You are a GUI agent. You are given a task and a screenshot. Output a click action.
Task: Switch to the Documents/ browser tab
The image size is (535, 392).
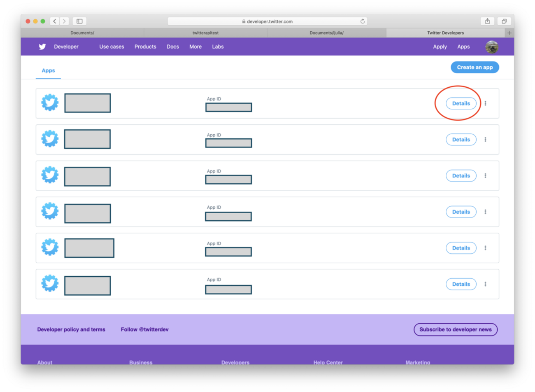click(82, 33)
